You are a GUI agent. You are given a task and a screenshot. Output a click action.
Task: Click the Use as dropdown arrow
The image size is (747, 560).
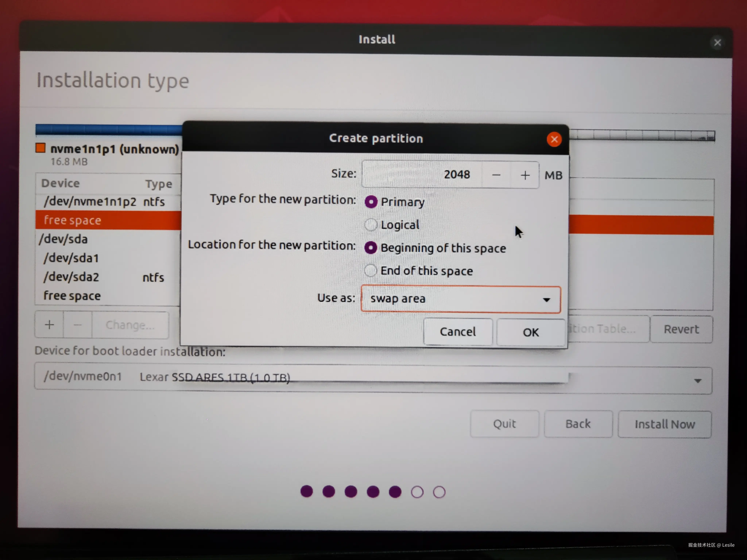(x=546, y=300)
